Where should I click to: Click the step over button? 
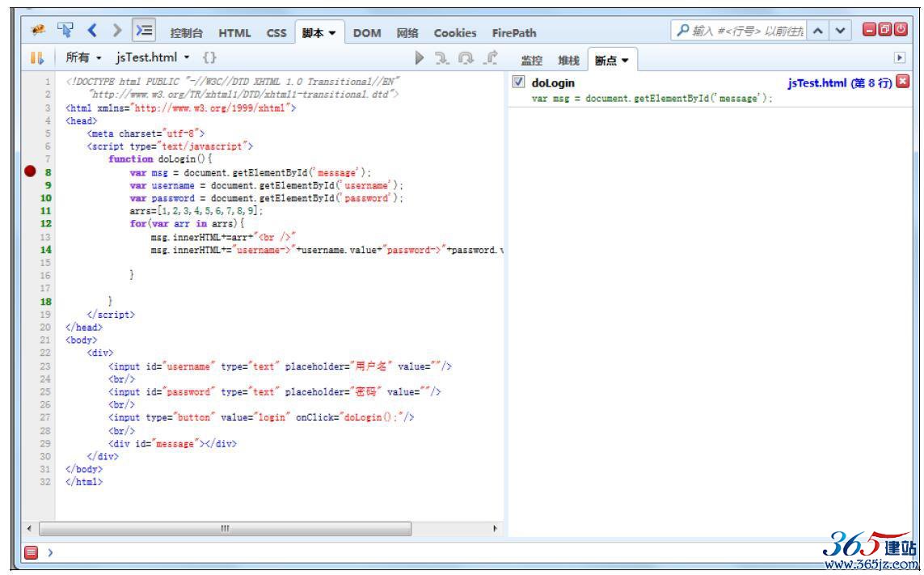(466, 57)
